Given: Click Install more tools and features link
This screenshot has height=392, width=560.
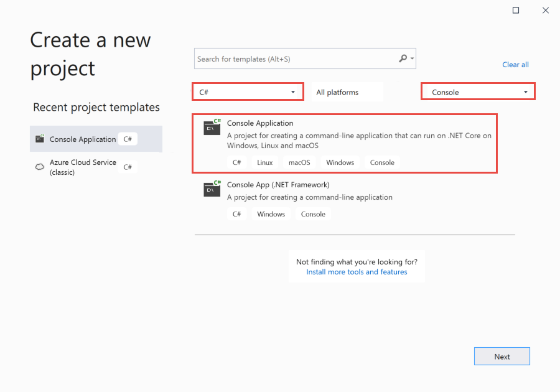Looking at the screenshot, I should 357,272.
